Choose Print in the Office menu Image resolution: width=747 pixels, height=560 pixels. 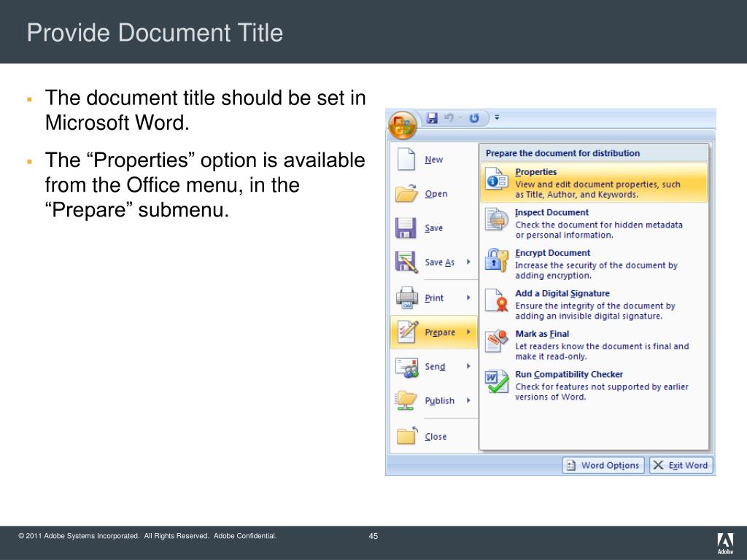click(433, 298)
